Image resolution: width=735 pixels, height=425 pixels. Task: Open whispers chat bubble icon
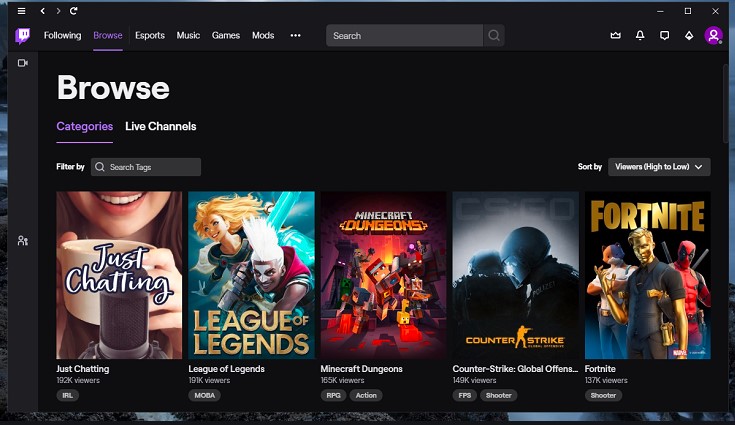click(x=664, y=36)
